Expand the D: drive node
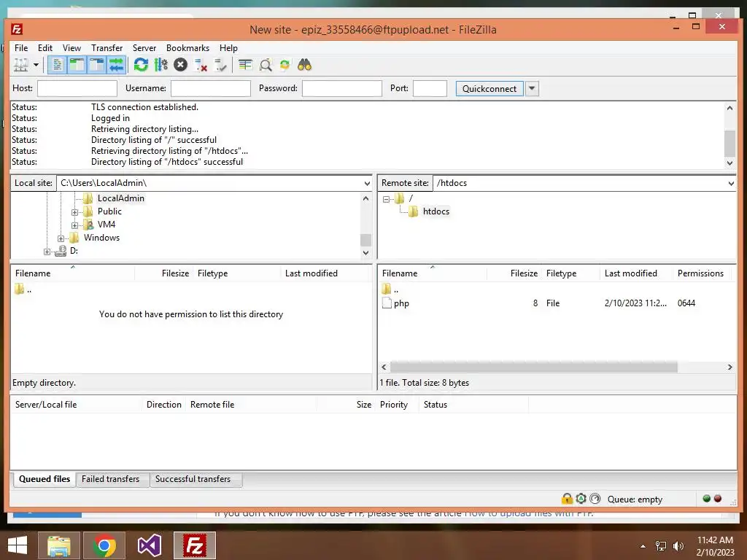 (x=47, y=252)
